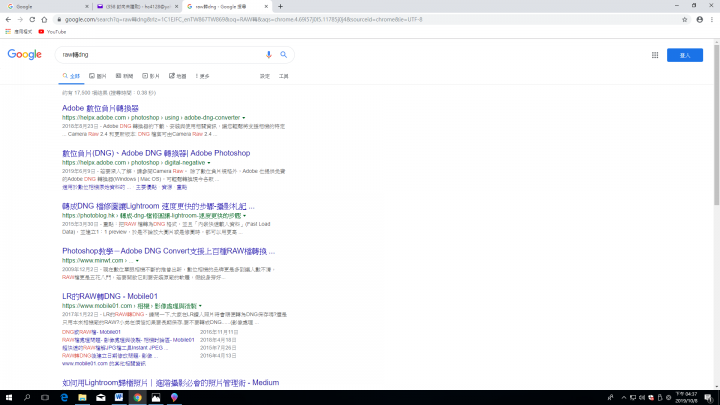The width and height of the screenshot is (720, 405).
Task: Select the 新聞 news search tab
Action: (124, 76)
